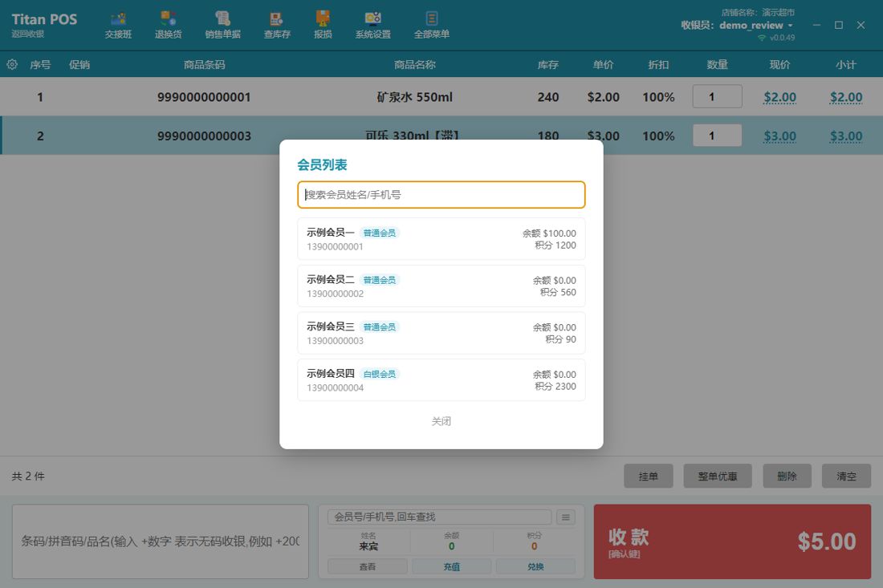
Task: Select barcode 9990000000003 cell
Action: [x=204, y=136]
